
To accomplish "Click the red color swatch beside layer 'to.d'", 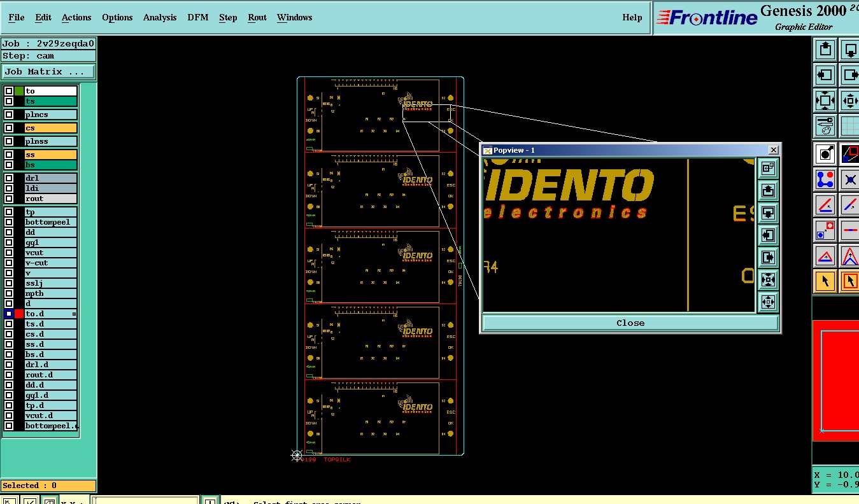I will (19, 314).
